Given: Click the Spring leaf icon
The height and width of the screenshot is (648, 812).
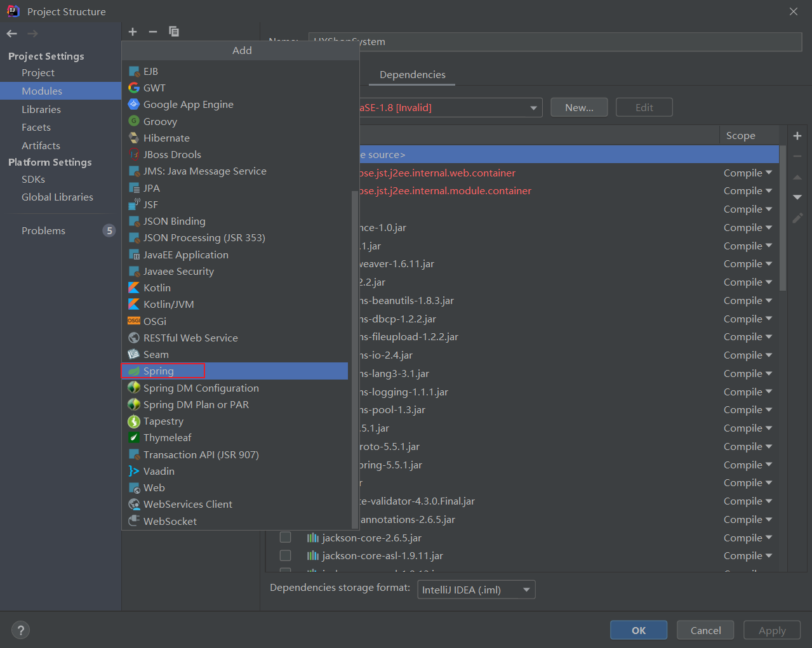Looking at the screenshot, I should [x=134, y=371].
